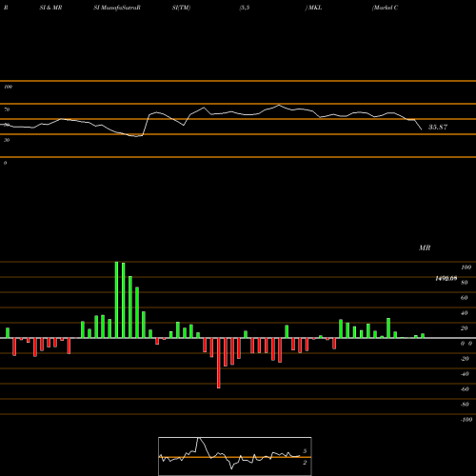Click the SI MunafaSutraR header text
Screen dimensions: 476x476
click(x=117, y=8)
